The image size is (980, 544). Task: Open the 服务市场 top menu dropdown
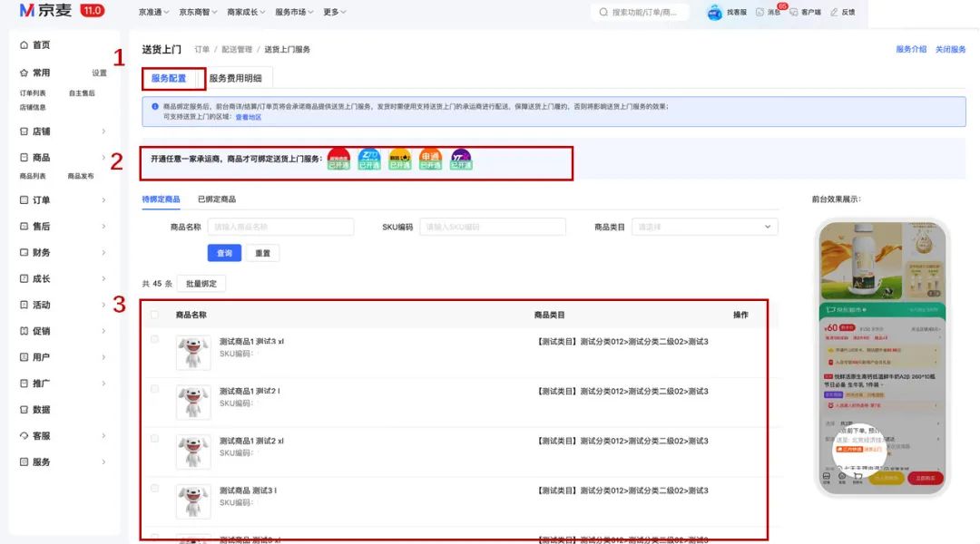pyautogui.click(x=294, y=12)
